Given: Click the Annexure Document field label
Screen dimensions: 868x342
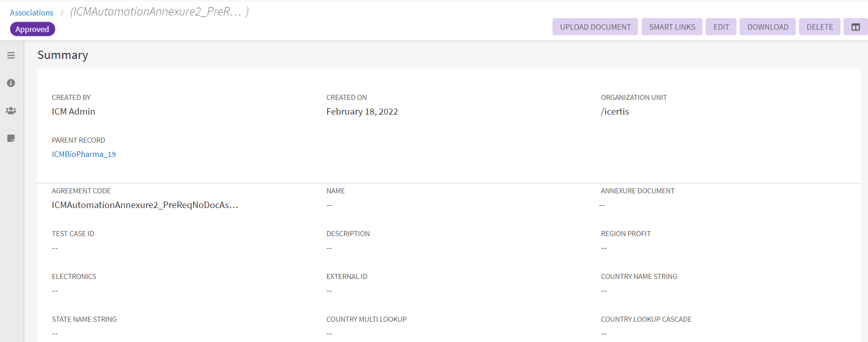Looking at the screenshot, I should [x=637, y=191].
